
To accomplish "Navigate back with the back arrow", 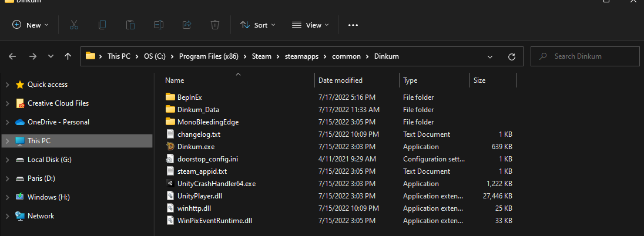I will [x=13, y=56].
